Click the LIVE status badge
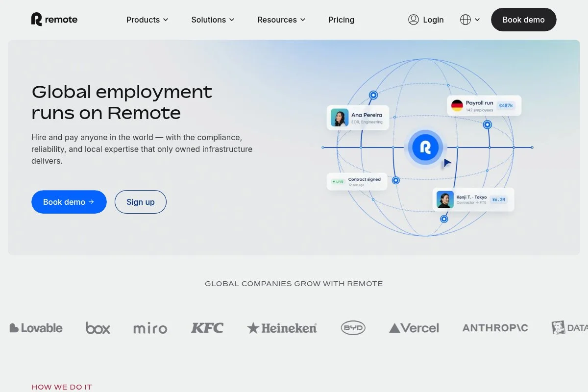Image resolution: width=588 pixels, height=392 pixels. 338,181
